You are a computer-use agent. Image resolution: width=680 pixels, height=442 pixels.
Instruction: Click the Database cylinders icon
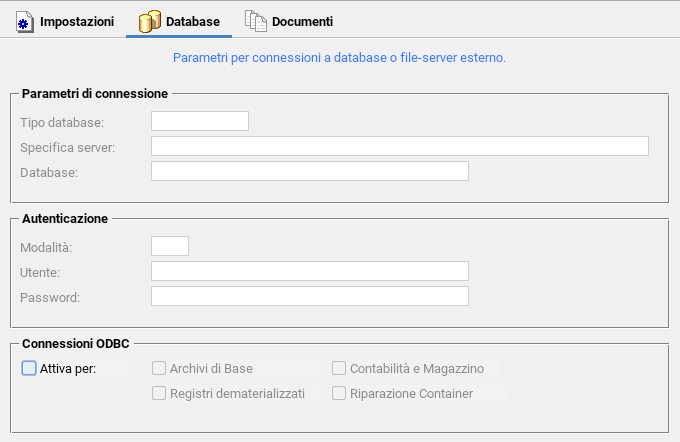click(x=150, y=22)
